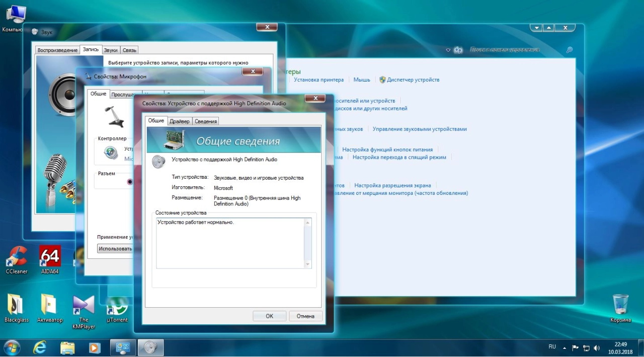Open CCleaner desktop shortcut

coord(17,259)
